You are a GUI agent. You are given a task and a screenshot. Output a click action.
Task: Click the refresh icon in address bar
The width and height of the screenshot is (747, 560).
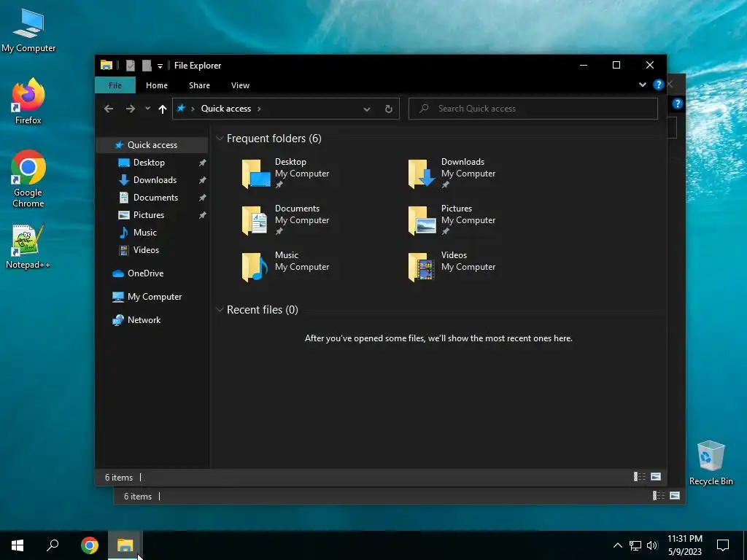coord(388,109)
